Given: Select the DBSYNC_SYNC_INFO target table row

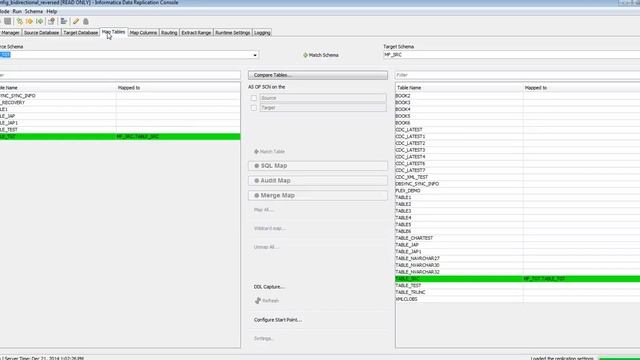Looking at the screenshot, I should 518,184.
